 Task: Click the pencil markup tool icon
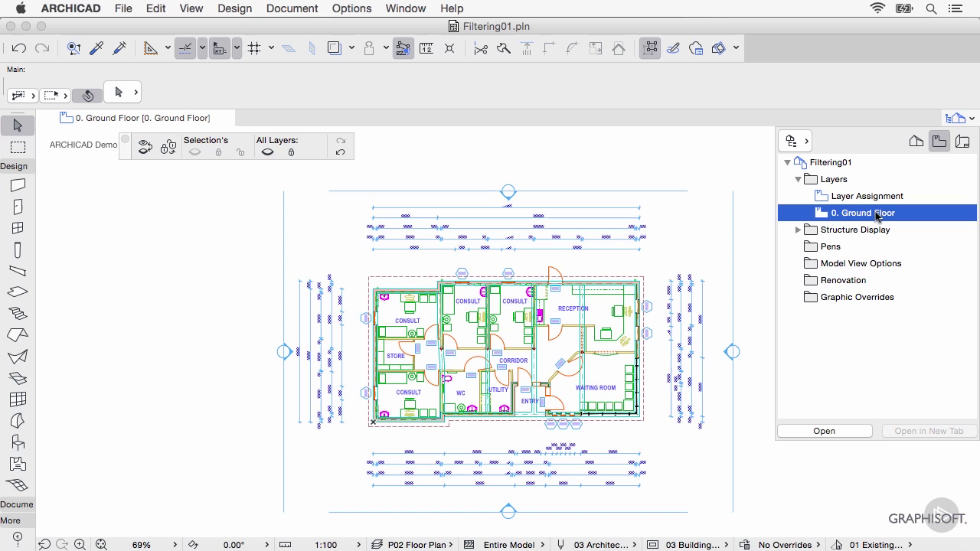[673, 48]
